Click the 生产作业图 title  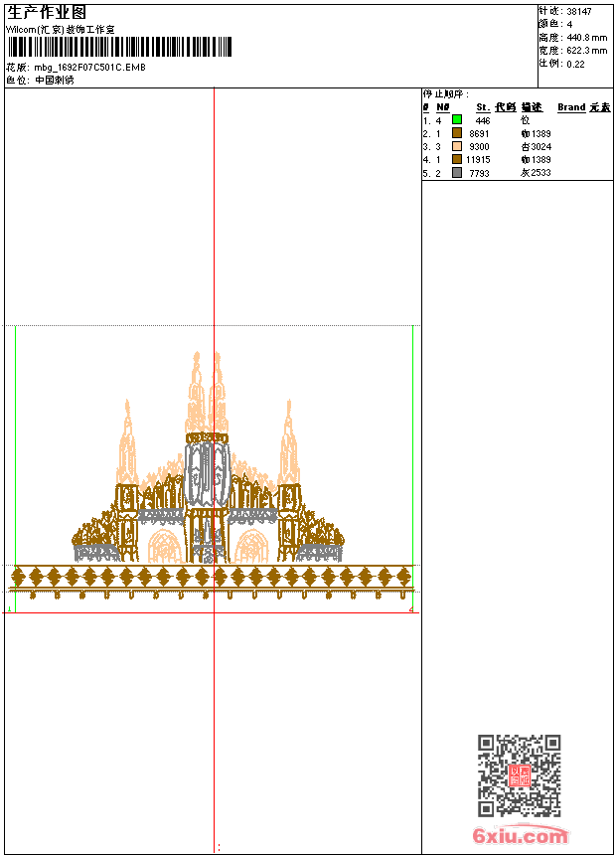(47, 13)
